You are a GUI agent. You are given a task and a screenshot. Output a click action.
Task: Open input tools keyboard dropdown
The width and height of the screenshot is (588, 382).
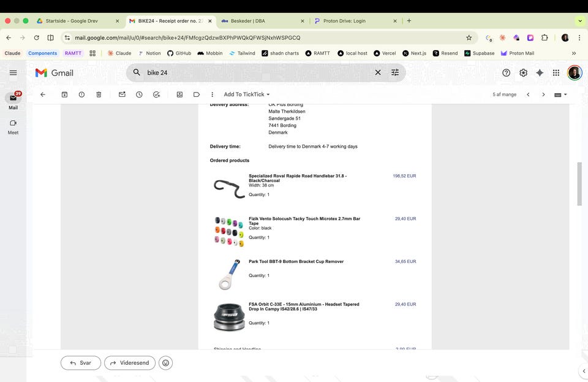click(x=560, y=94)
